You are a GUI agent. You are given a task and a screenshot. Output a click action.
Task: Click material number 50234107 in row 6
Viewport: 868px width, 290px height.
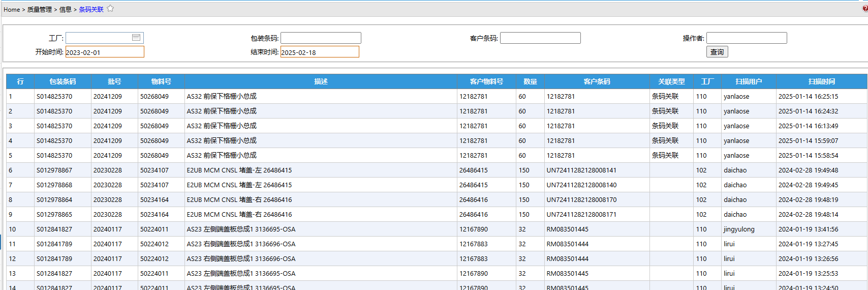coord(154,170)
